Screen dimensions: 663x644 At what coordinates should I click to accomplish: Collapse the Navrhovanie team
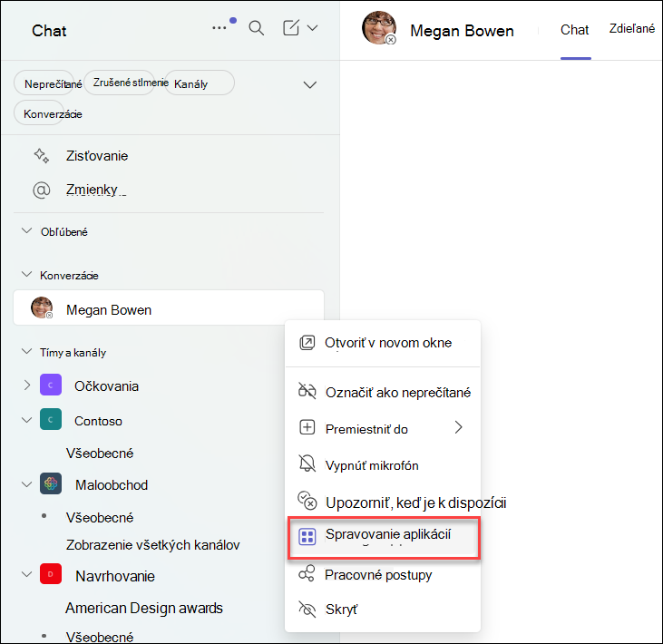coord(26,574)
